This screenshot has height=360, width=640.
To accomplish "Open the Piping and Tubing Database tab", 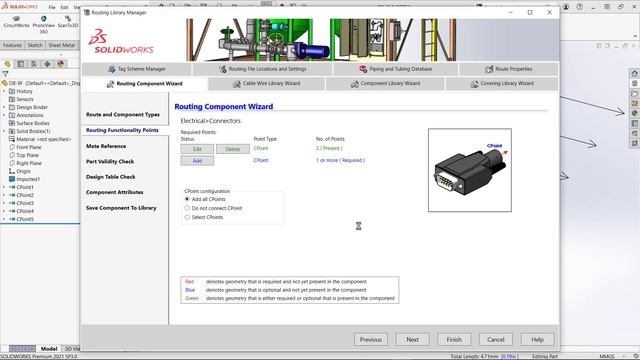I will click(395, 69).
